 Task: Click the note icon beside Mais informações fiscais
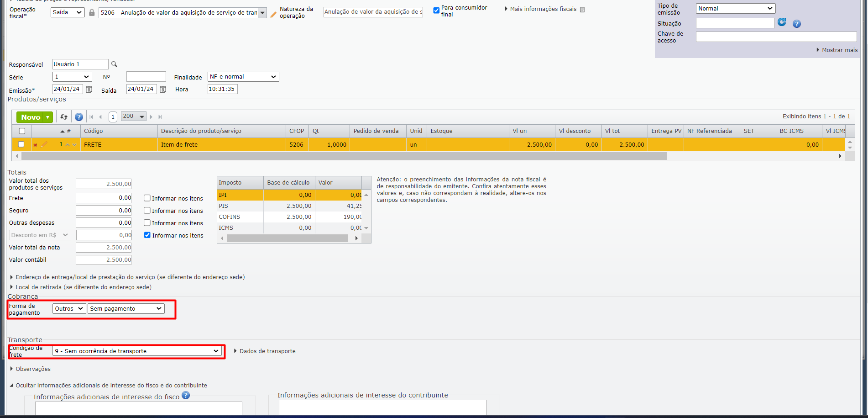[582, 9]
